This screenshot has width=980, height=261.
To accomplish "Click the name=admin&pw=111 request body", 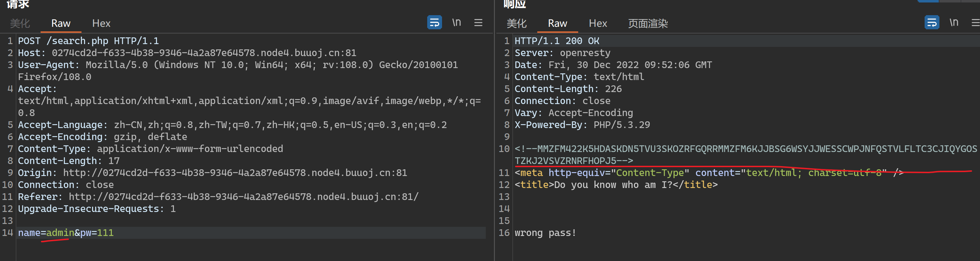I will tap(66, 232).
